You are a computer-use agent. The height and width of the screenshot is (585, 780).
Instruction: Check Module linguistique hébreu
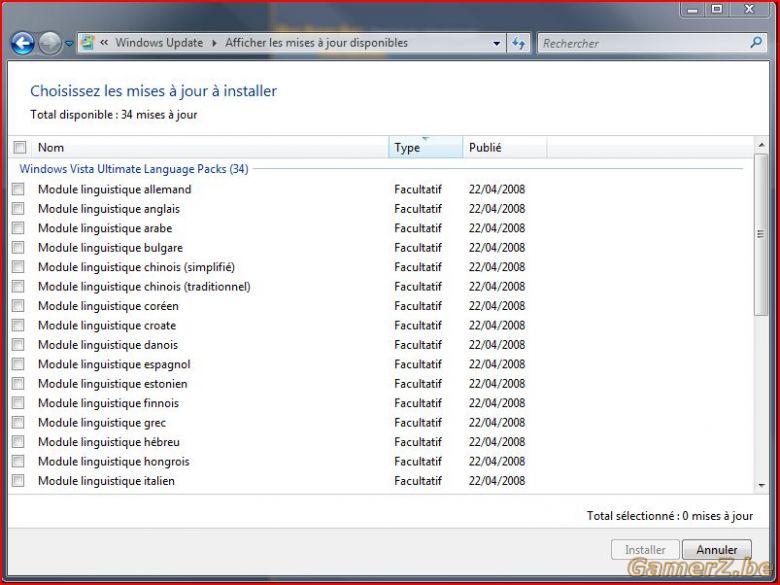[18, 442]
